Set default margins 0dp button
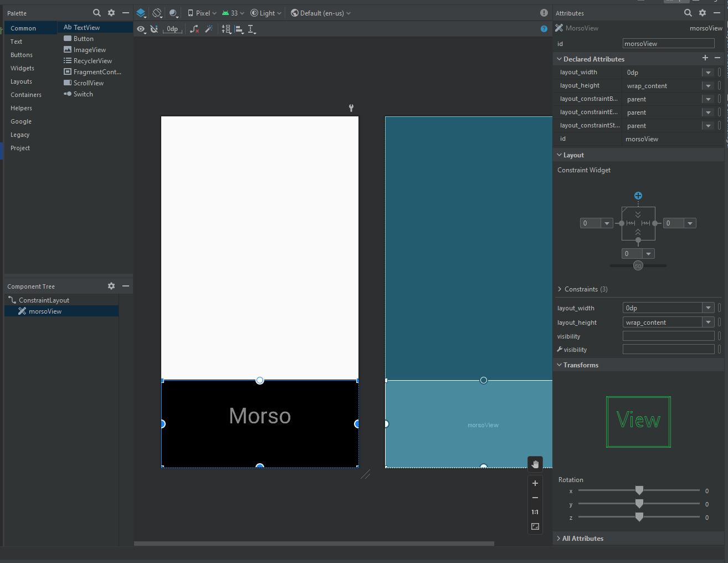Screen dimensions: 728x563 173,29
